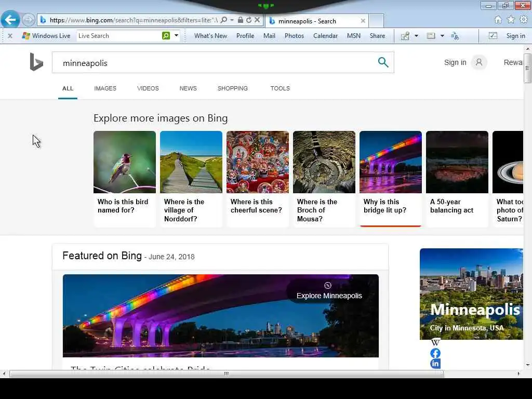
Task: Click the search magnifier in the address bar
Action: 224,20
